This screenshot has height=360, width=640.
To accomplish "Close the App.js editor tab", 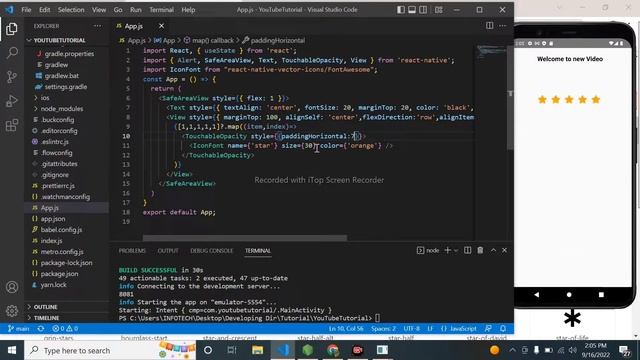I will pos(161,26).
